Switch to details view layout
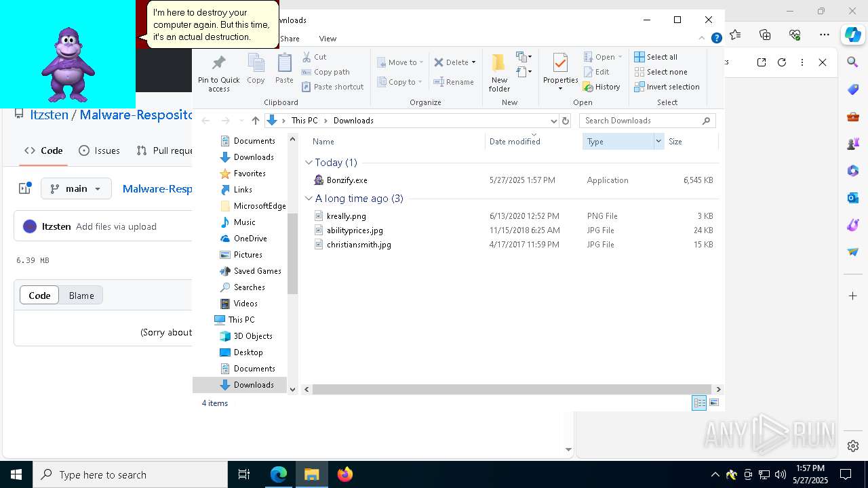 (699, 403)
